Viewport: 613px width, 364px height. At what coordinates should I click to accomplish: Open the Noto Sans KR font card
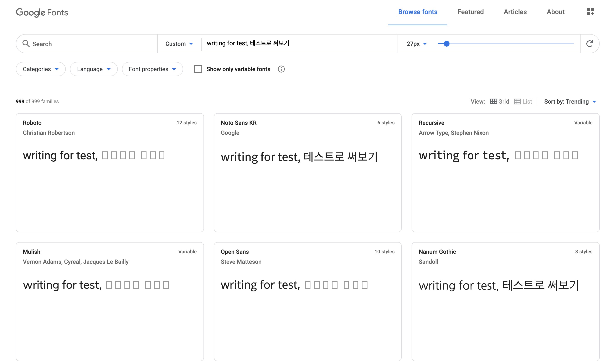pyautogui.click(x=307, y=172)
